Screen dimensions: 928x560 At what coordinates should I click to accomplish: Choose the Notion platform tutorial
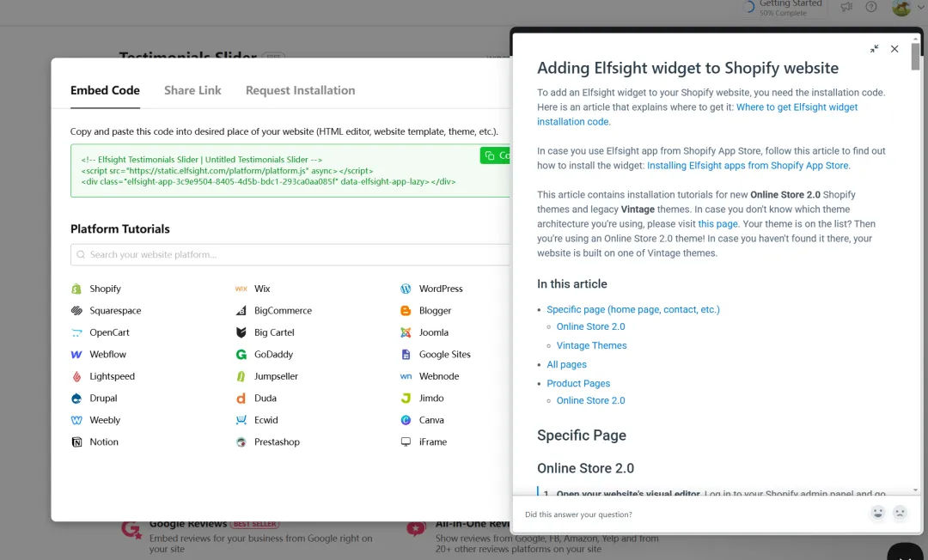point(103,441)
